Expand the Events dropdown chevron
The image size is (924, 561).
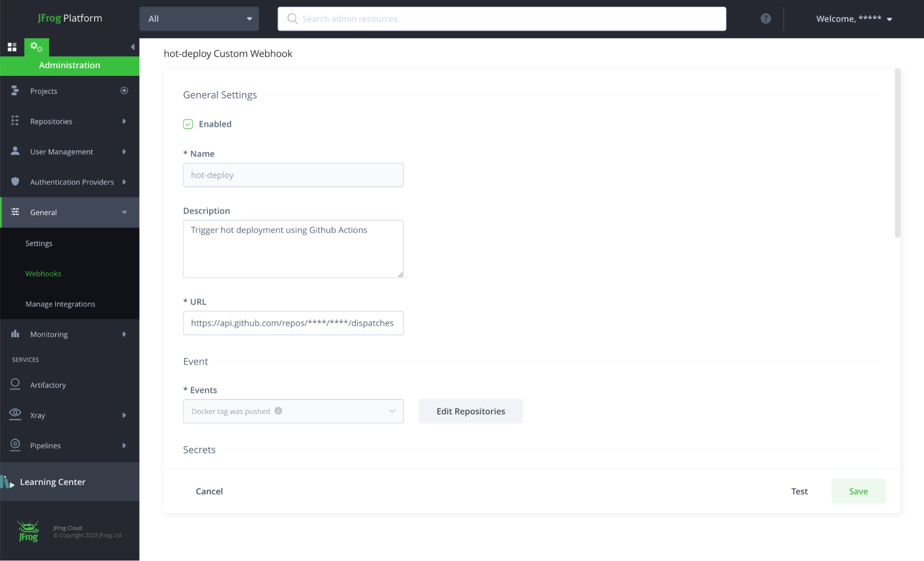(392, 411)
